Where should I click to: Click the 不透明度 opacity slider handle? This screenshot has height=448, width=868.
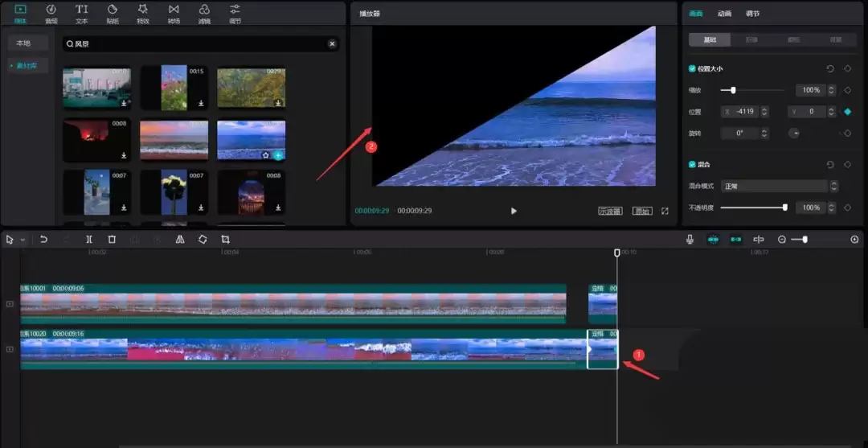785,208
